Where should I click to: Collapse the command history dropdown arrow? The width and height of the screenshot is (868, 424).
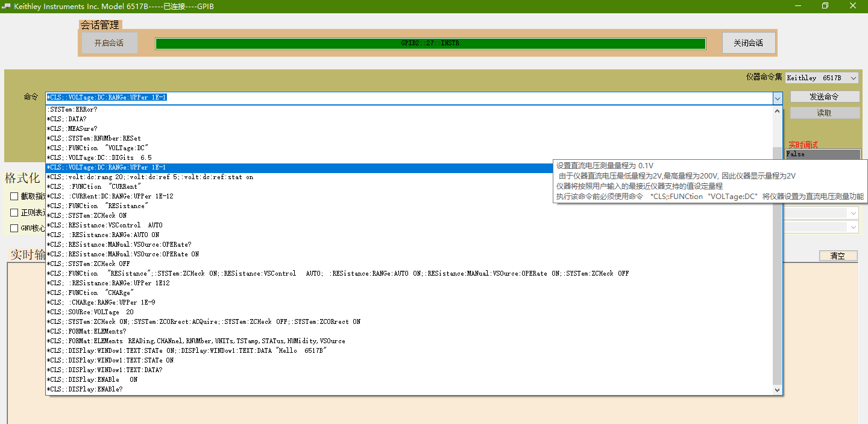(778, 97)
